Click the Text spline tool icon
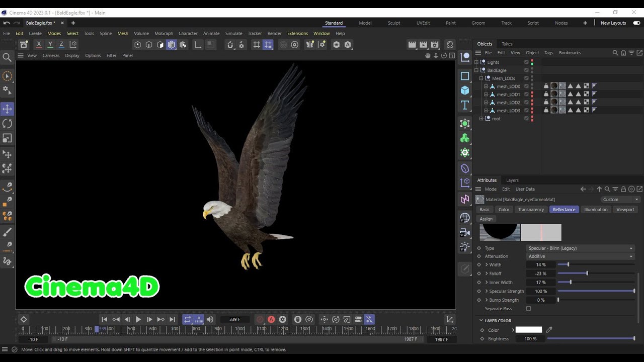 pos(465,105)
